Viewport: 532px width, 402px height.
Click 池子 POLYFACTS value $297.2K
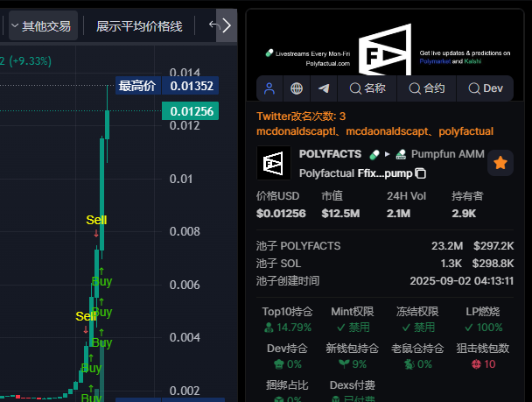point(493,246)
